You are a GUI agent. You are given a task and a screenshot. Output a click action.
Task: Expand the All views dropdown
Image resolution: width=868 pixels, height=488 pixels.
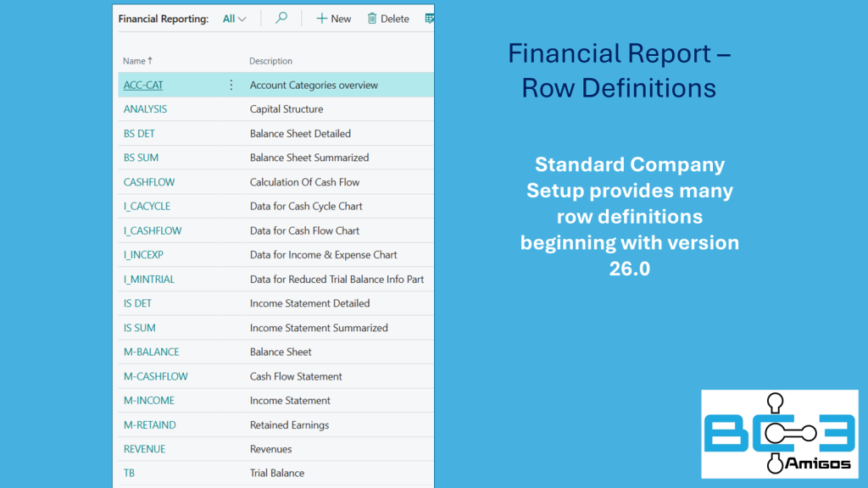tap(234, 19)
